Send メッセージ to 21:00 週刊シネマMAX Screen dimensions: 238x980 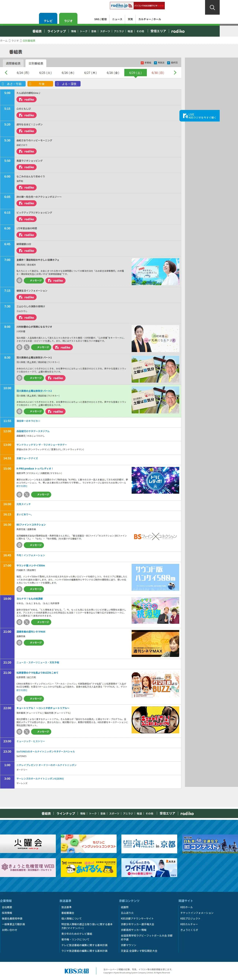click(x=34, y=643)
